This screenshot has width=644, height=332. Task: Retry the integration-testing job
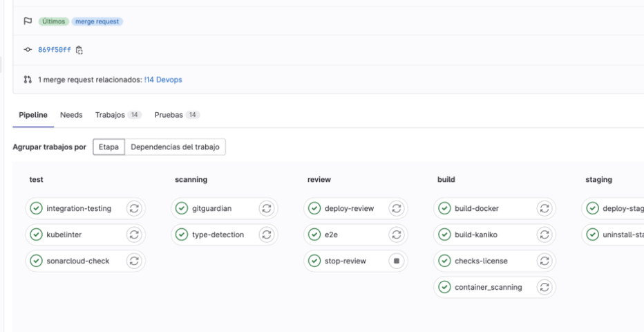[134, 208]
